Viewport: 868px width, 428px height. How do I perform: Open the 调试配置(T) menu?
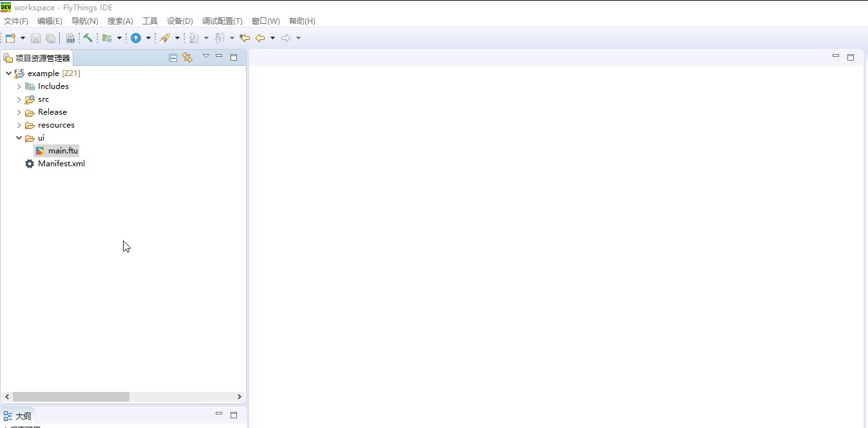(x=222, y=21)
